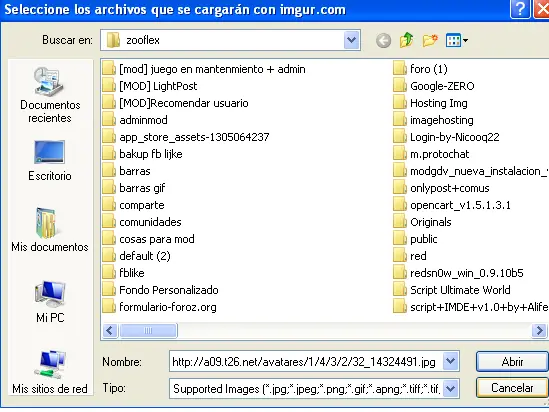Select the barras gif folder icon
The width and height of the screenshot is (549, 412).
[109, 188]
